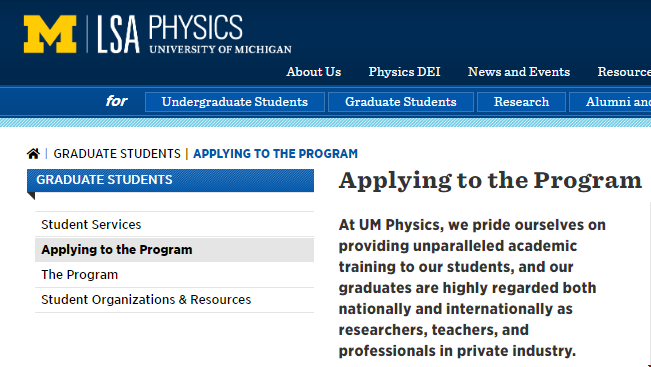This screenshot has width=651, height=367.
Task: Select Applying to the Program sidebar item
Action: pos(174,250)
